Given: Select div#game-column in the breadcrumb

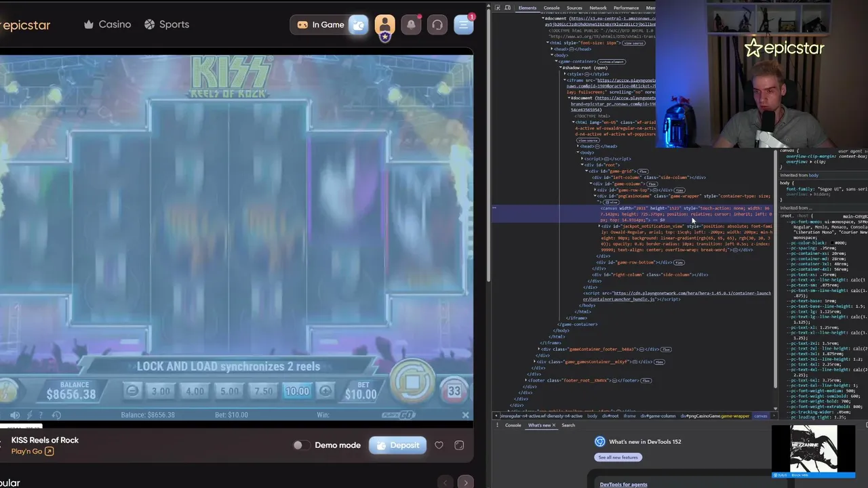Looking at the screenshot, I should pos(658,415).
